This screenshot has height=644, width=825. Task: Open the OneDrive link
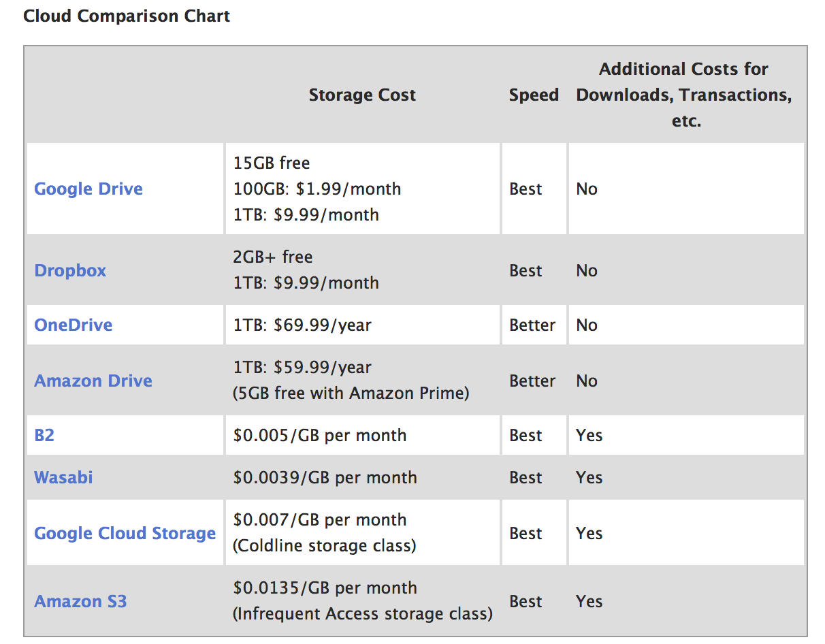(x=73, y=325)
